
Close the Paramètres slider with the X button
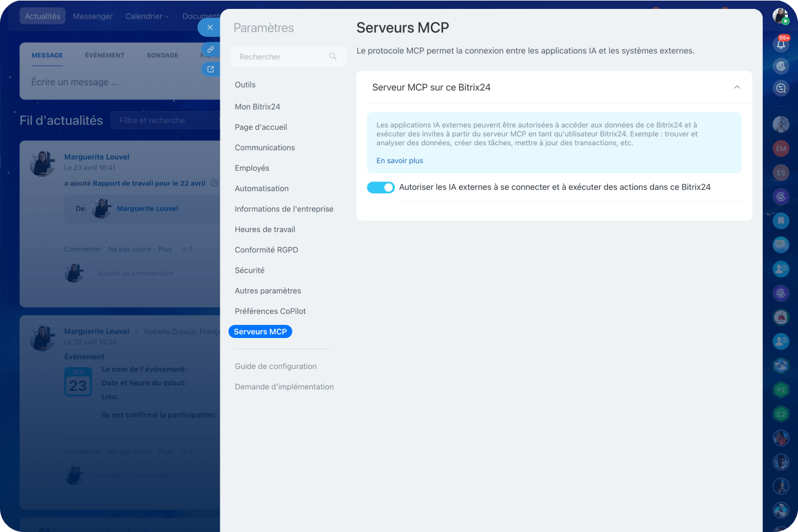pyautogui.click(x=210, y=27)
